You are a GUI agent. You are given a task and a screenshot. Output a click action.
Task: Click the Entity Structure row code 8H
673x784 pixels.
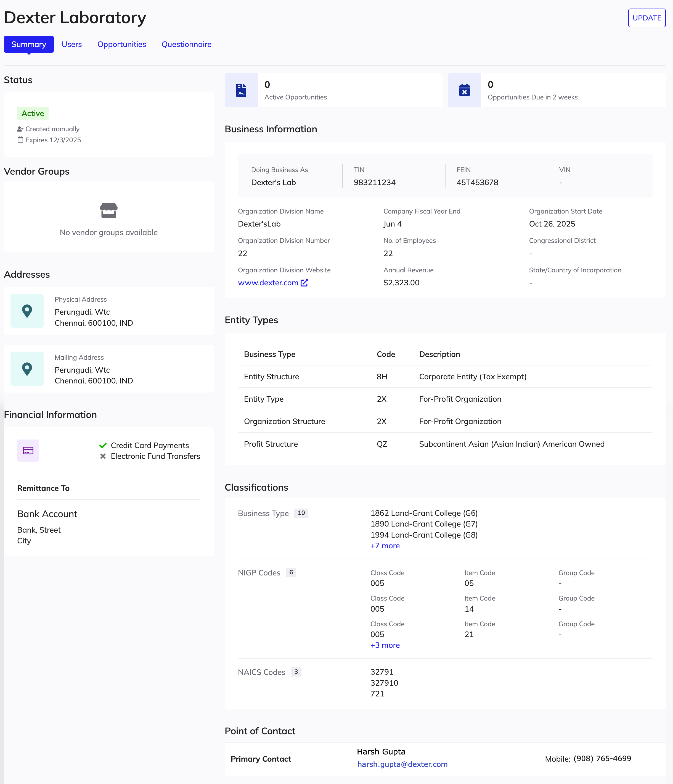[382, 377]
